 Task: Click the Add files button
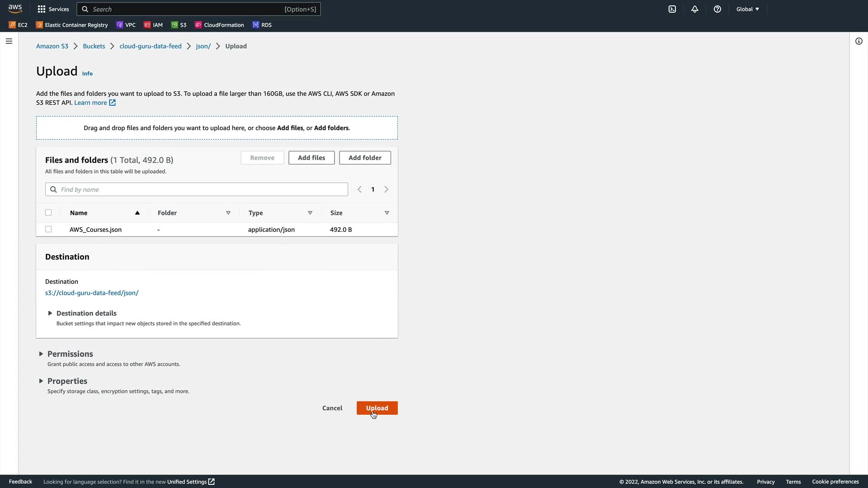311,158
